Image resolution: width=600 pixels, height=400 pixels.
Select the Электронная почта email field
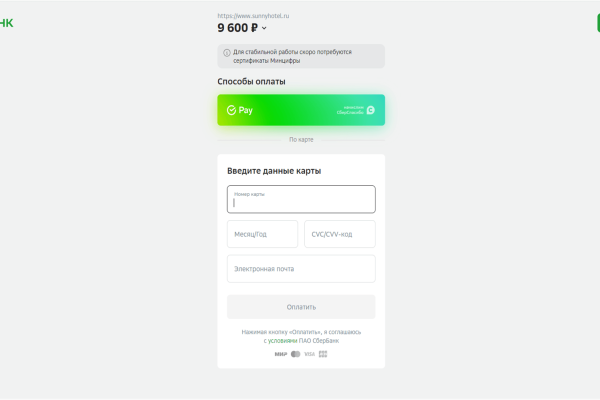click(x=301, y=269)
